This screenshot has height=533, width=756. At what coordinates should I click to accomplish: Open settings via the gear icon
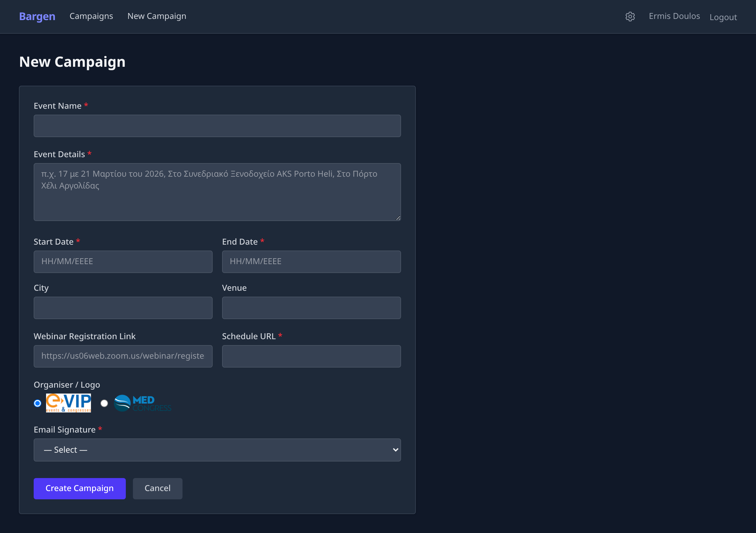point(630,17)
